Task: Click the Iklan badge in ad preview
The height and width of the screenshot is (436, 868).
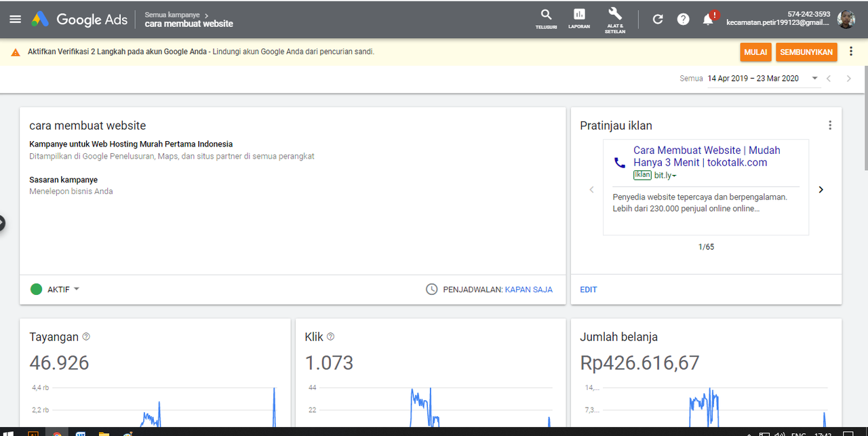Action: (642, 175)
